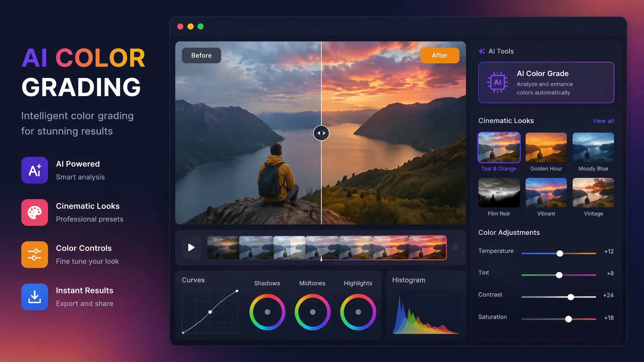Screen dimensions: 644x362
Task: Click the Before label button
Action: (201, 55)
